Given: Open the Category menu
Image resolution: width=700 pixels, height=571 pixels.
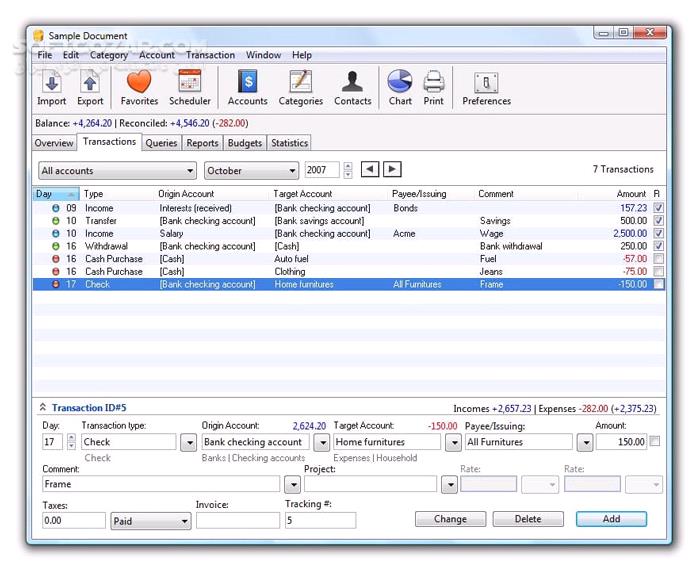Looking at the screenshot, I should 109,55.
